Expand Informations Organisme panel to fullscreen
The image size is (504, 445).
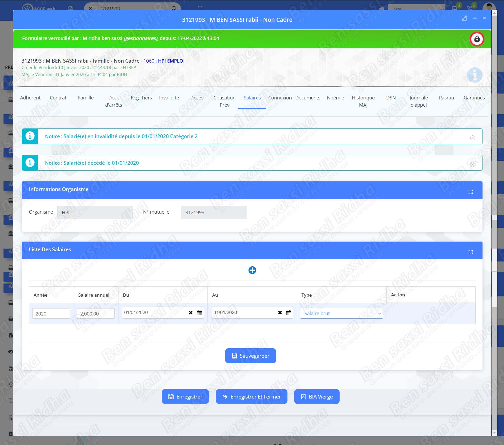pos(470,192)
